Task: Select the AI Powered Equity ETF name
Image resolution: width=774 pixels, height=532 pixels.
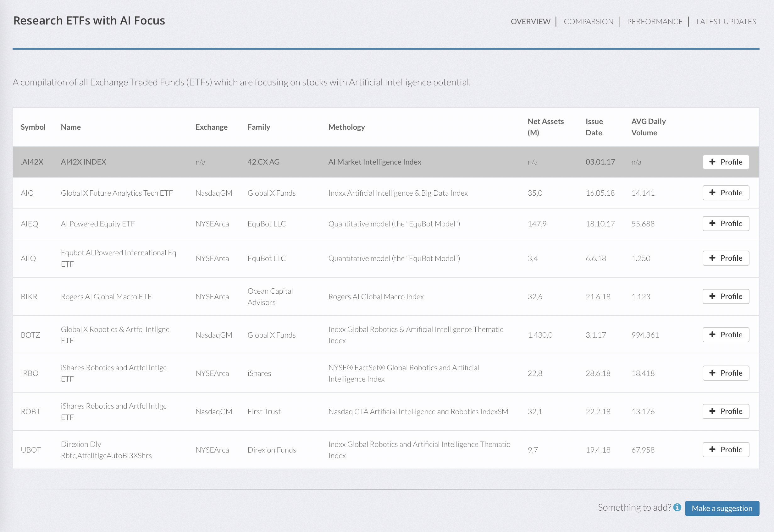Action: point(98,224)
